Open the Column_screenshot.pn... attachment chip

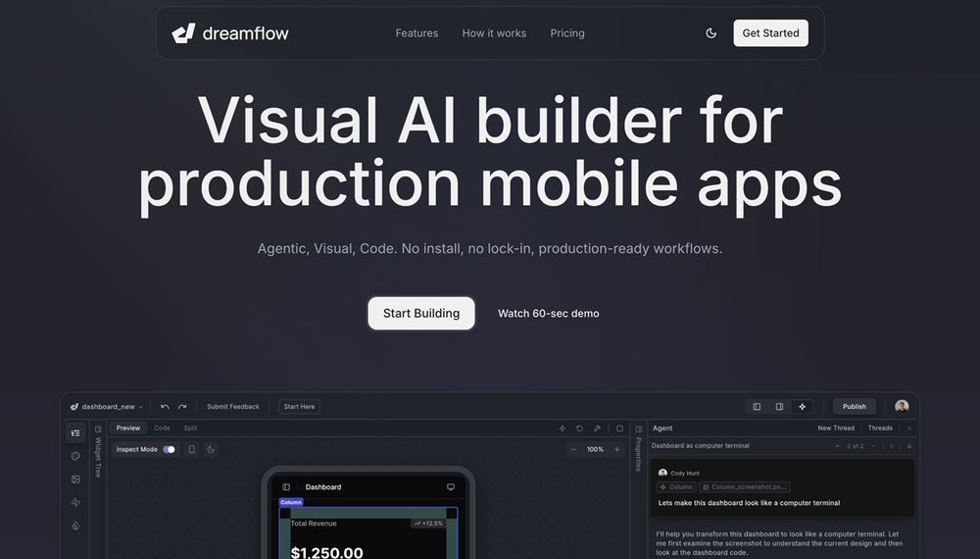pyautogui.click(x=745, y=487)
